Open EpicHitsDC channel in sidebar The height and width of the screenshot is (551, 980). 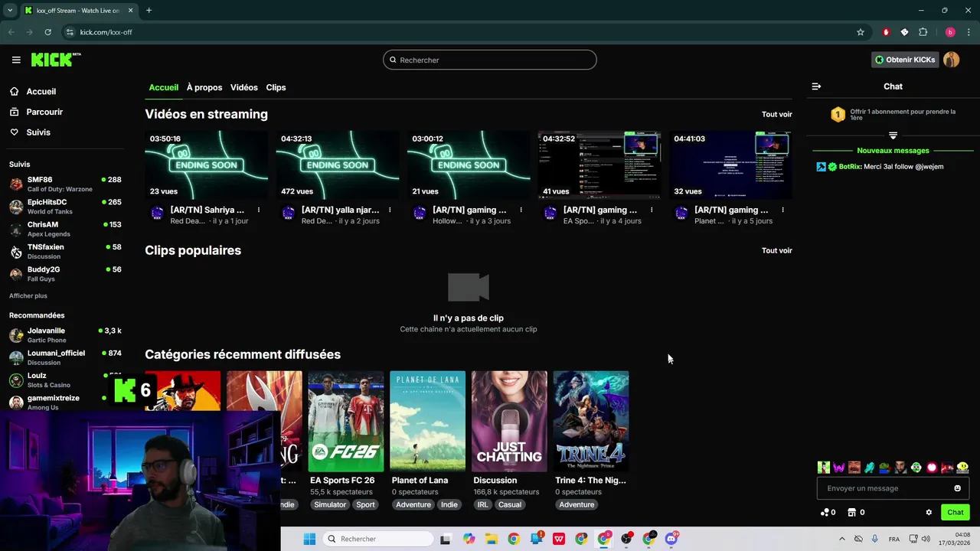[x=65, y=206]
